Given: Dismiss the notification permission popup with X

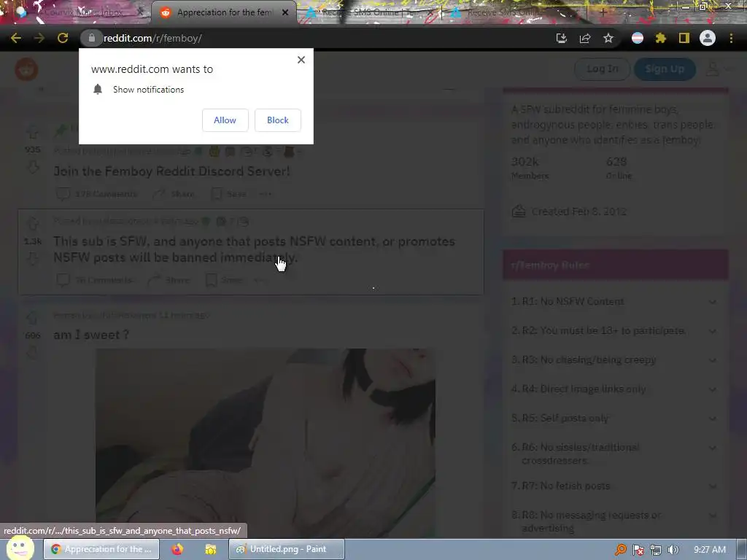Looking at the screenshot, I should click(301, 60).
